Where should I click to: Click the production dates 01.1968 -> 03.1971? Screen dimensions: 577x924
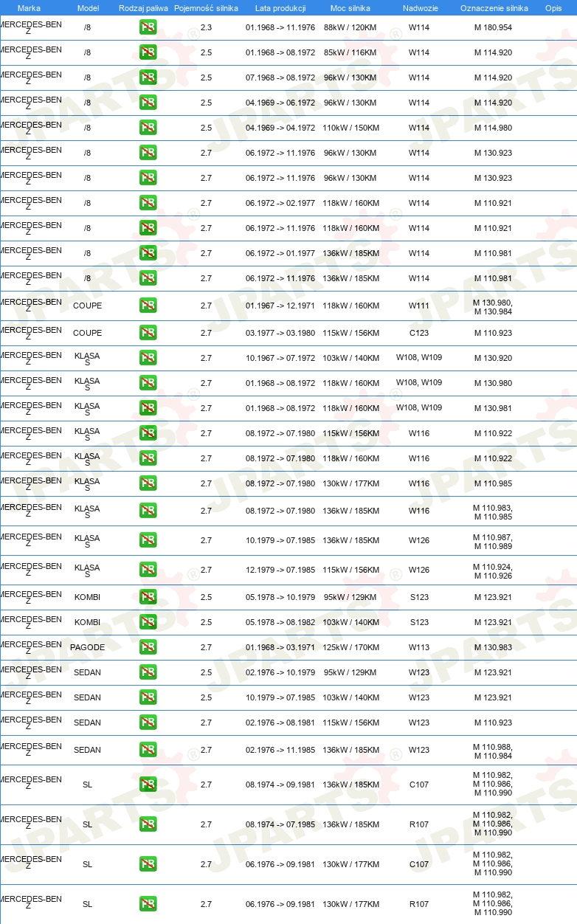(x=280, y=648)
